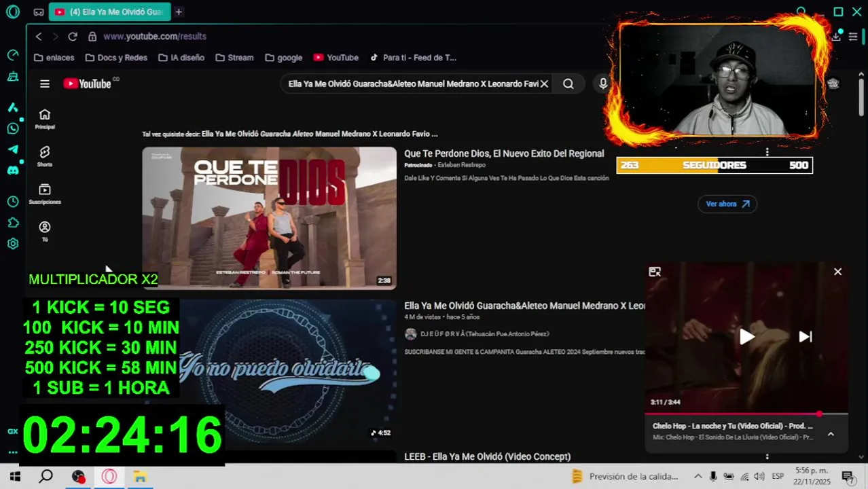
Task: Open Telegram in the Opera sidebar
Action: point(13,149)
